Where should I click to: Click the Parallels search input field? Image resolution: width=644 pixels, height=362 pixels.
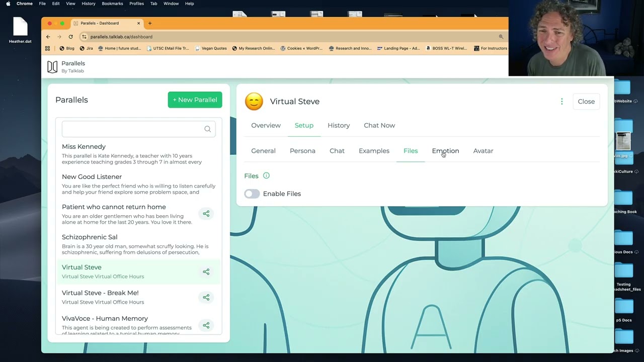tap(138, 129)
